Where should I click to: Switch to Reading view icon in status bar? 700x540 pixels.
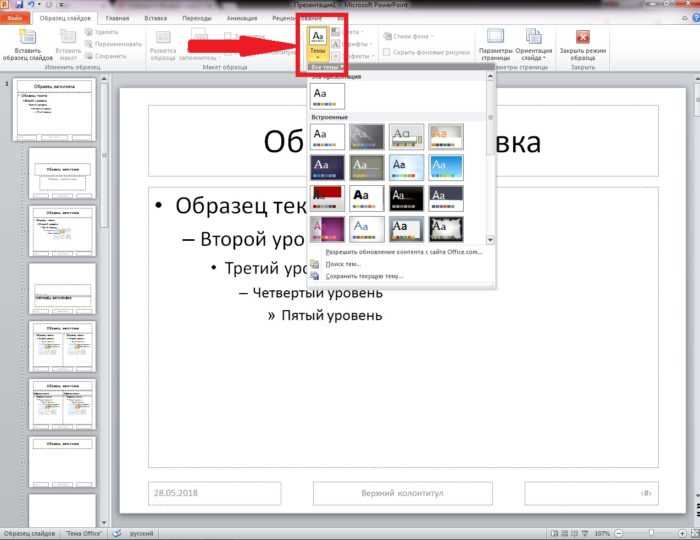[x=574, y=533]
